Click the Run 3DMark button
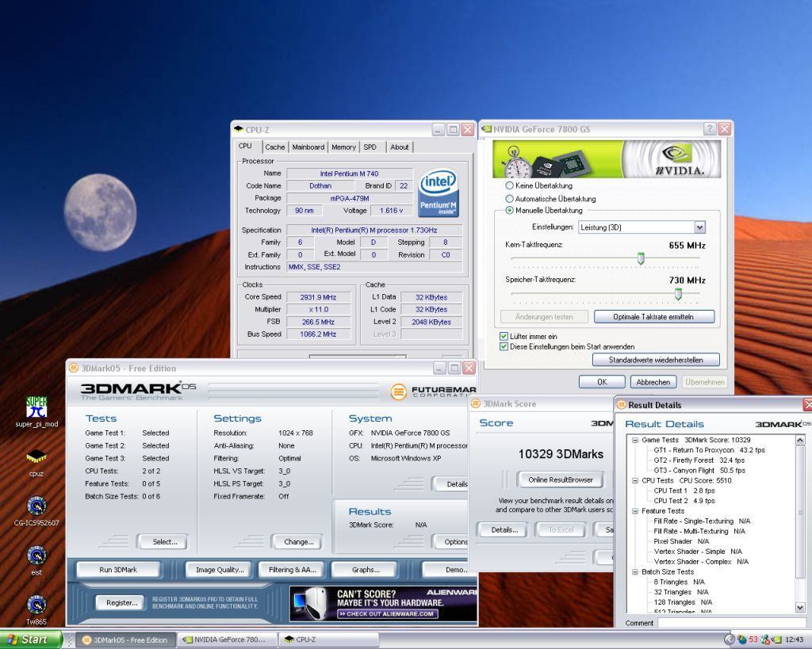812x649 pixels. click(118, 569)
